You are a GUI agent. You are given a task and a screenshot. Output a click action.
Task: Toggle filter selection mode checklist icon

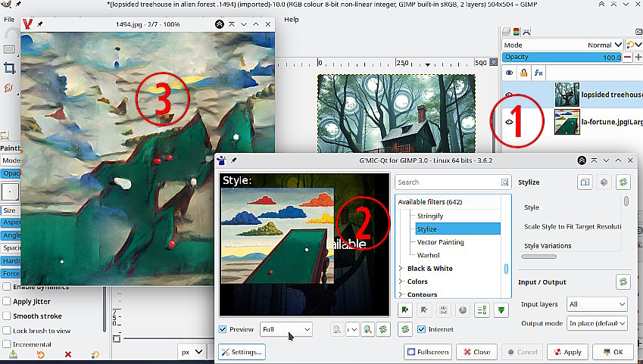pyautogui.click(x=482, y=310)
